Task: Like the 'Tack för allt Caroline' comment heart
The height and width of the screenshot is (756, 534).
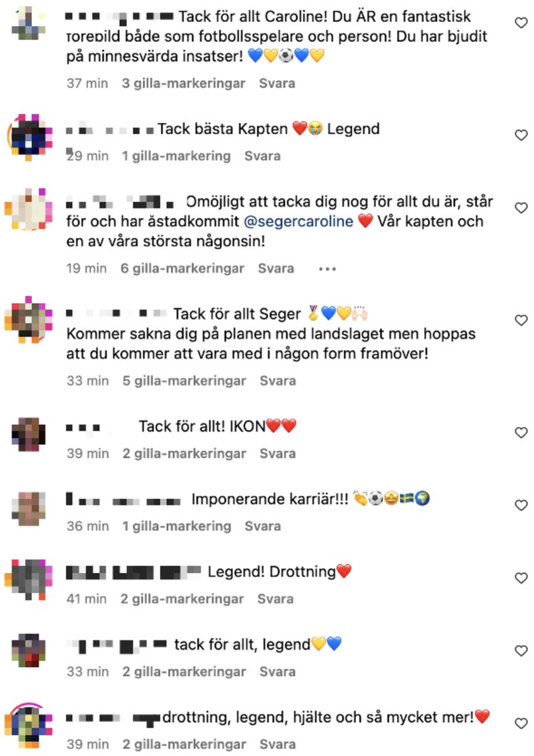Action: pyautogui.click(x=521, y=23)
